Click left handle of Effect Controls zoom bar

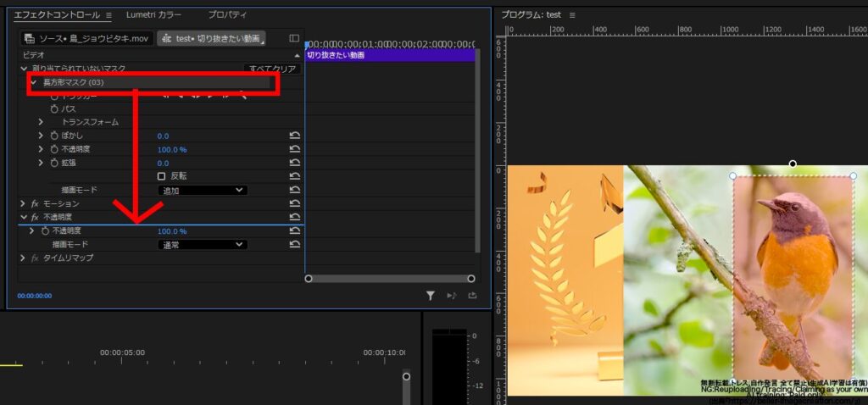coord(309,278)
